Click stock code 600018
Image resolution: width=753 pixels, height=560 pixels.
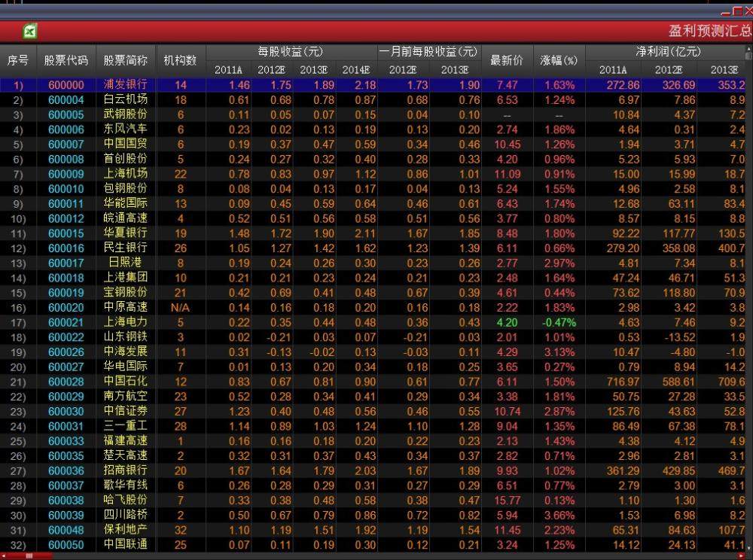66,278
